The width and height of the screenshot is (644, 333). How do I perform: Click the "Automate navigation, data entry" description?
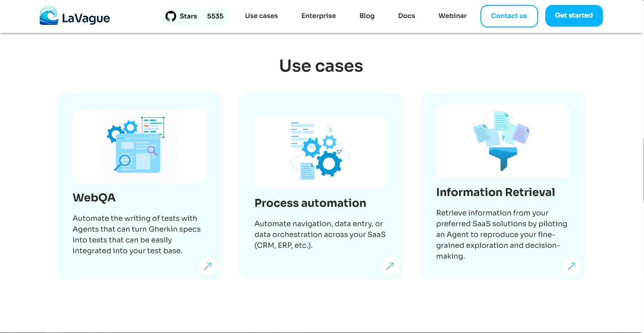[320, 234]
